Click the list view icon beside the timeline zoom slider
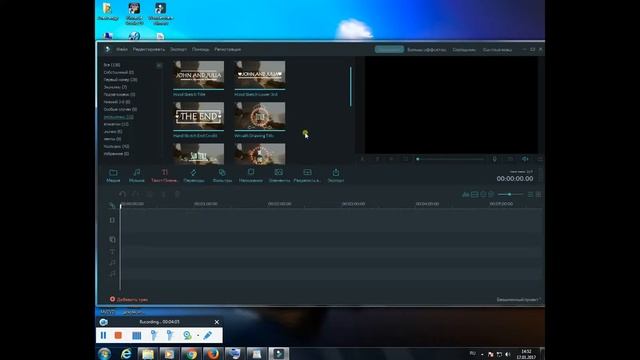 (x=530, y=195)
